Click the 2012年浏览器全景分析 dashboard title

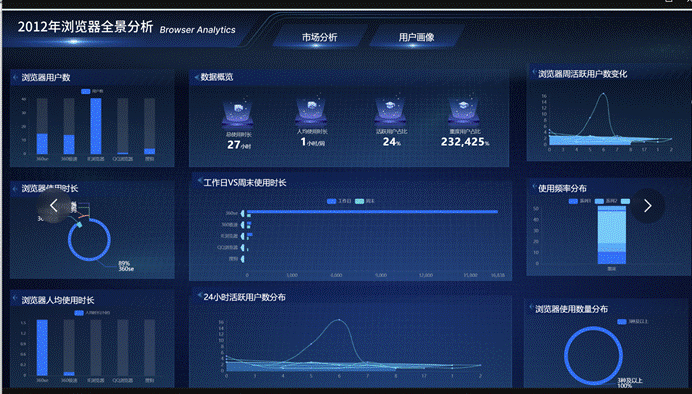(85, 27)
